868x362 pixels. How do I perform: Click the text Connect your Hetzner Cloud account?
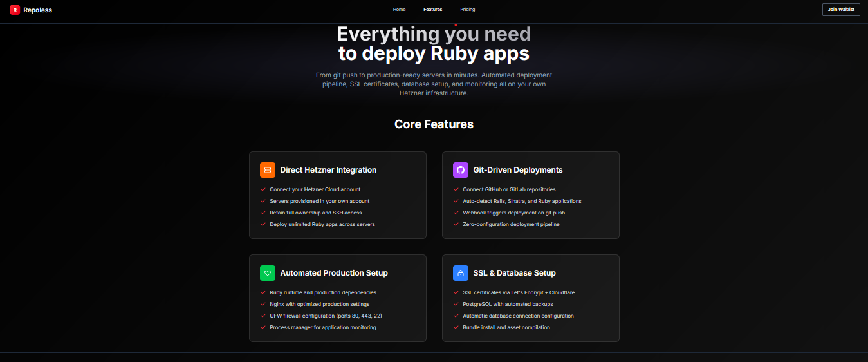315,189
